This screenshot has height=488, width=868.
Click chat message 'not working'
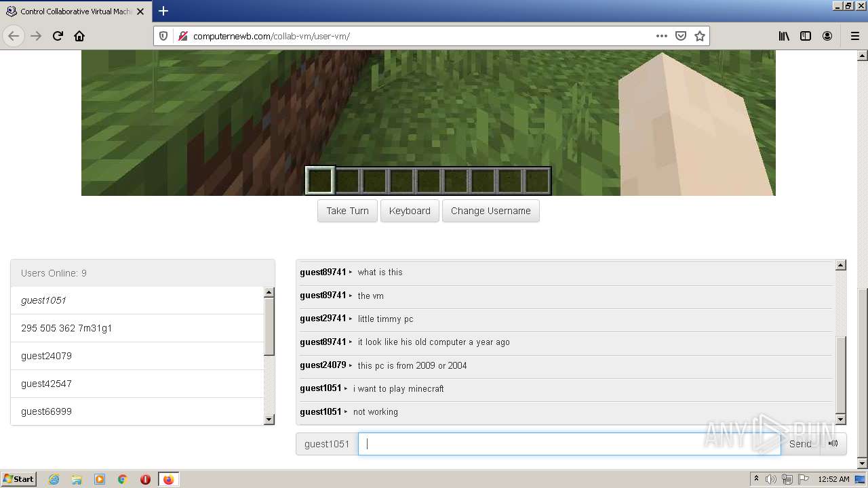pos(375,411)
